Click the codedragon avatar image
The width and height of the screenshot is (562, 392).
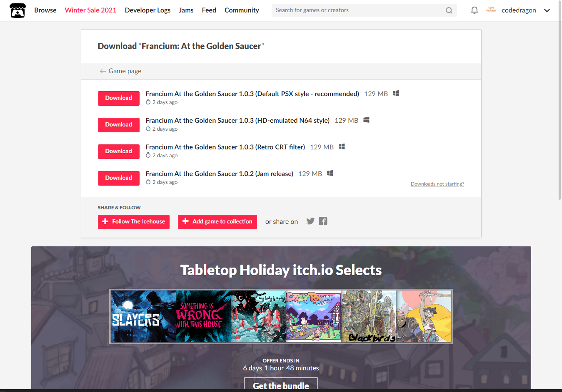(491, 10)
